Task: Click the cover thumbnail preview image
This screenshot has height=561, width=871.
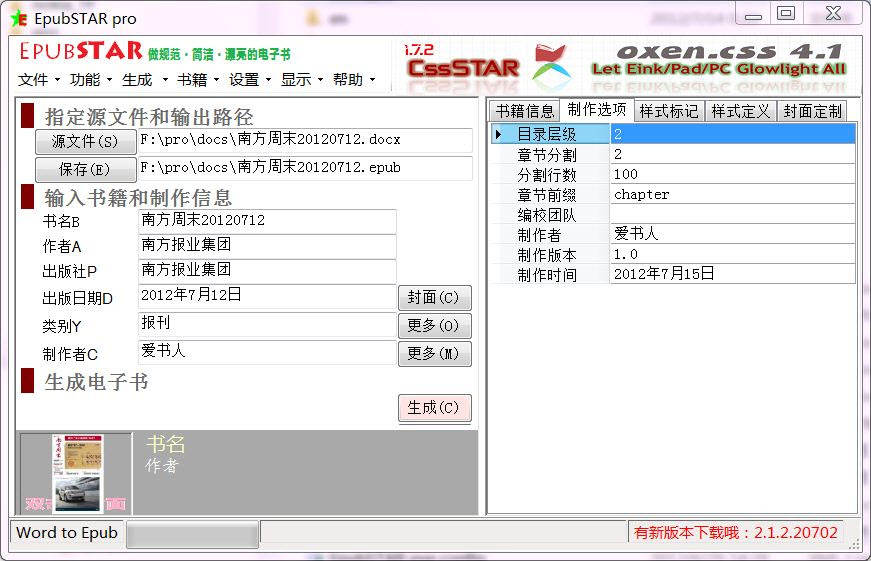Action: [78, 473]
